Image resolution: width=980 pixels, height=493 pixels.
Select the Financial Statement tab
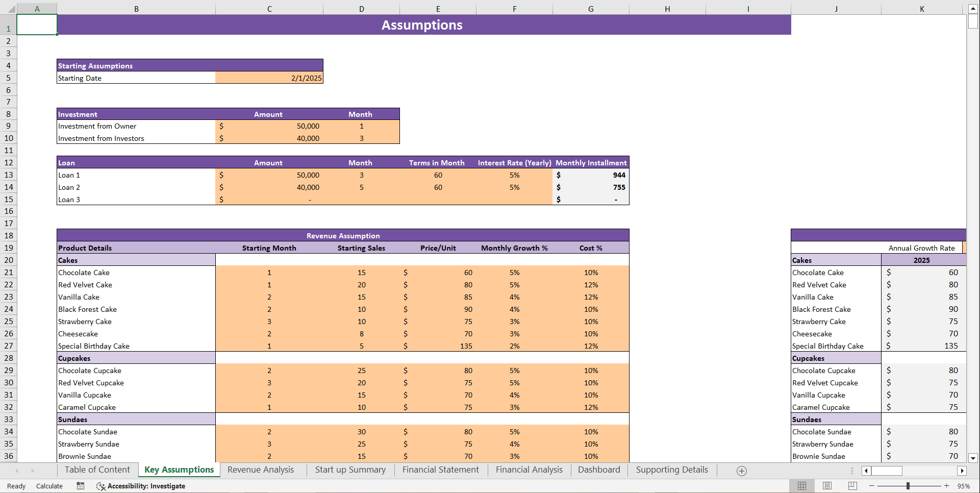440,470
